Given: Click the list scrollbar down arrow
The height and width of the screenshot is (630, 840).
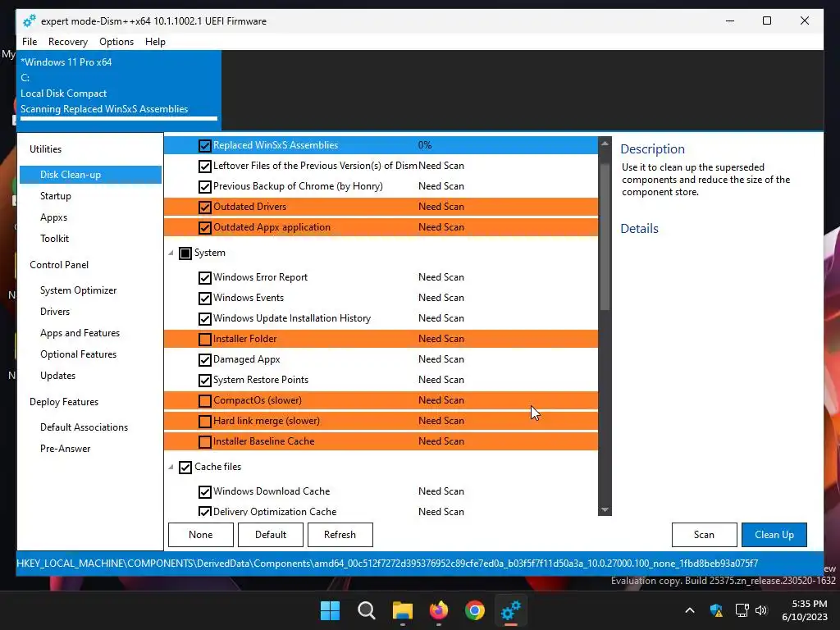Looking at the screenshot, I should click(605, 510).
